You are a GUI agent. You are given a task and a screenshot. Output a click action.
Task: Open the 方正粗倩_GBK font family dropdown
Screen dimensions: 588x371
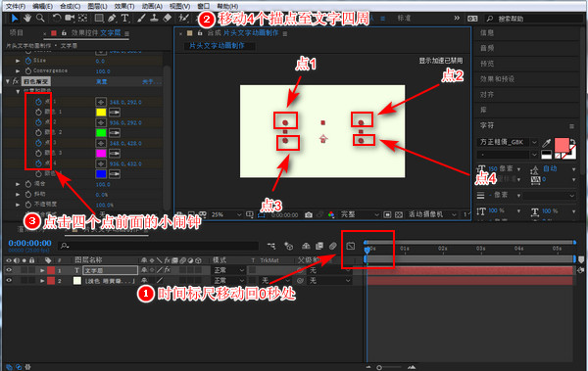click(508, 142)
